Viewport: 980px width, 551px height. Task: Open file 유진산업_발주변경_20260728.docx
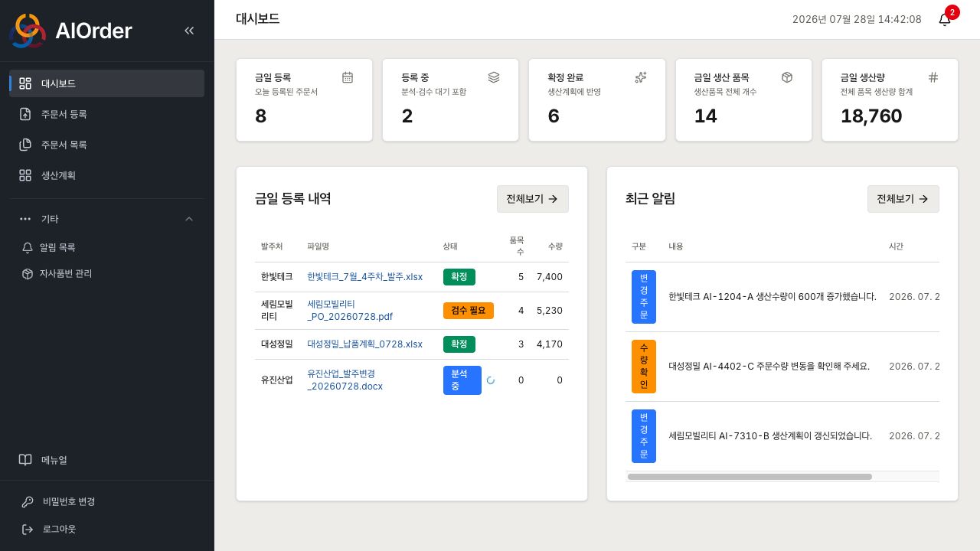tap(345, 380)
